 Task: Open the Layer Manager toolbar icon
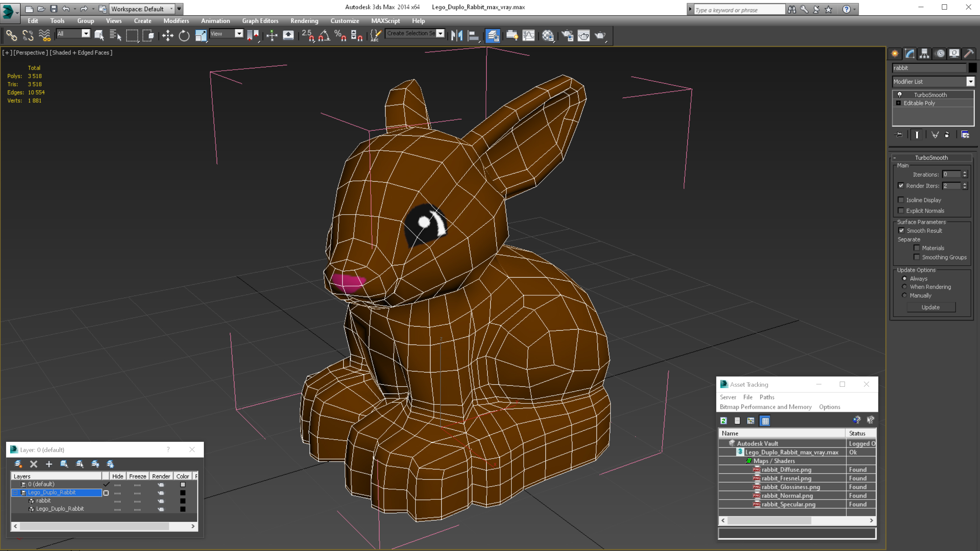(x=493, y=35)
